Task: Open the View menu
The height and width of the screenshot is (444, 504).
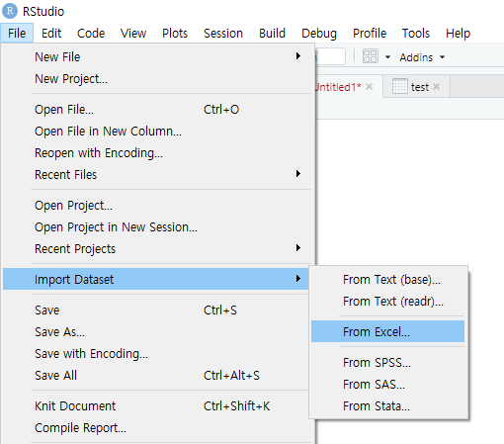Action: (133, 33)
